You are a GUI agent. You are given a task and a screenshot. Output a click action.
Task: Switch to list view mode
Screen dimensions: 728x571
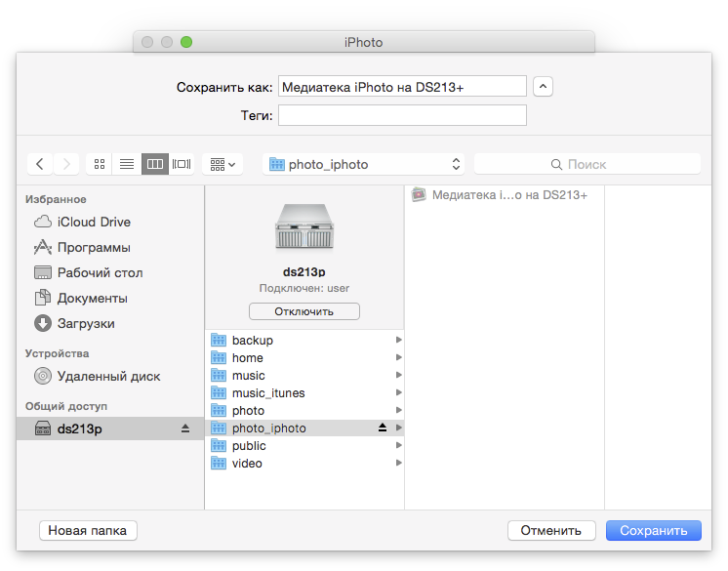tap(127, 164)
